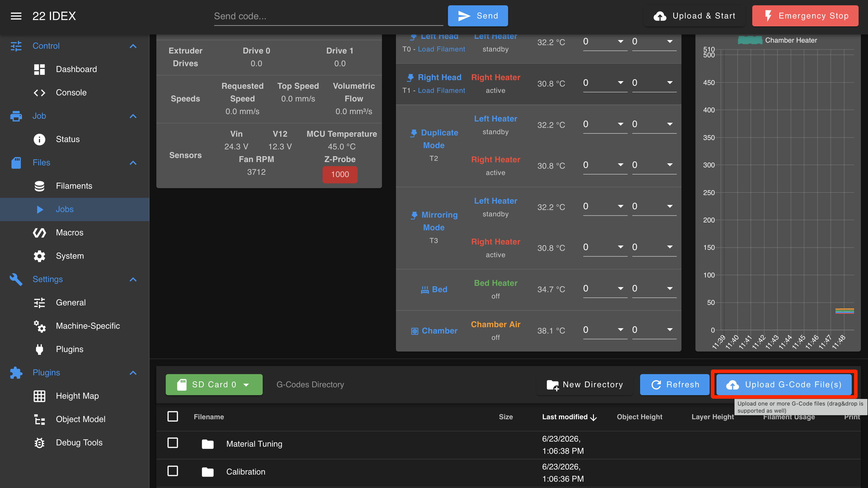
Task: Click the Files SD card icon
Action: pos(16,163)
